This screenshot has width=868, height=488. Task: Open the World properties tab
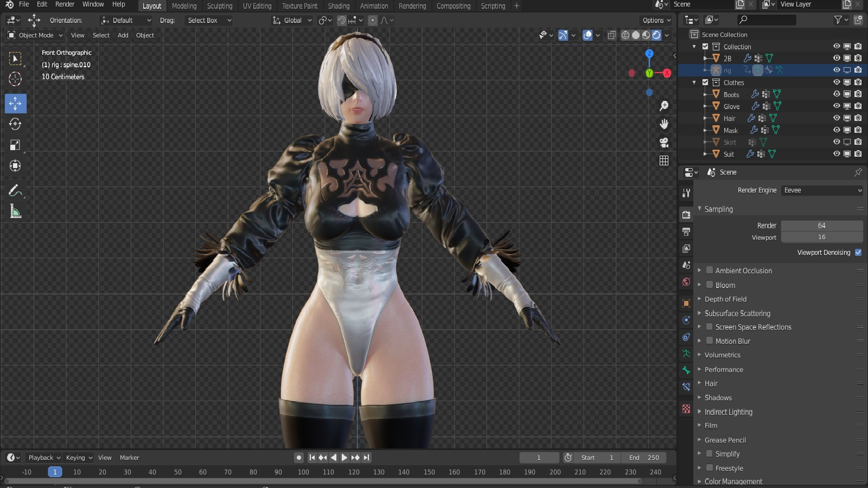click(686, 282)
